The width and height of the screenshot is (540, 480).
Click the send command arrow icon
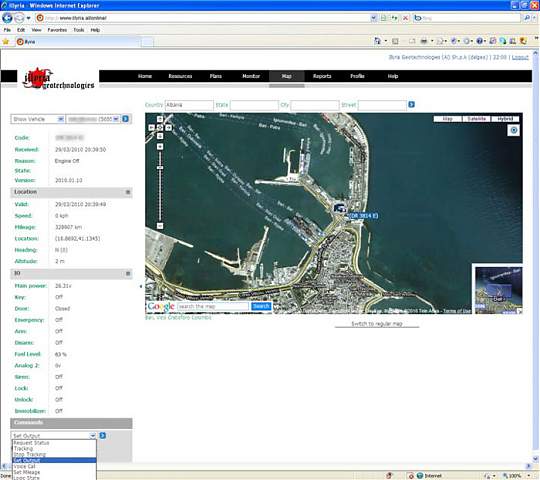click(102, 436)
